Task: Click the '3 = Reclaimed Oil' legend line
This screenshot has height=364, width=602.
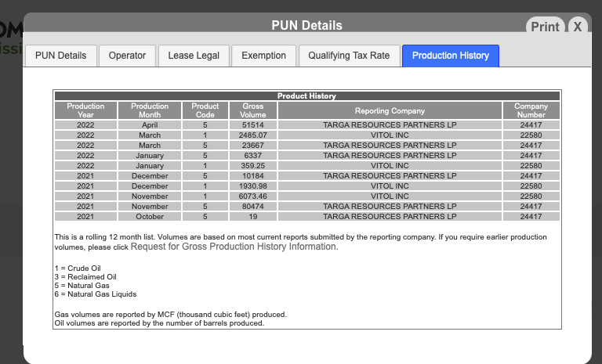Action: 85,277
